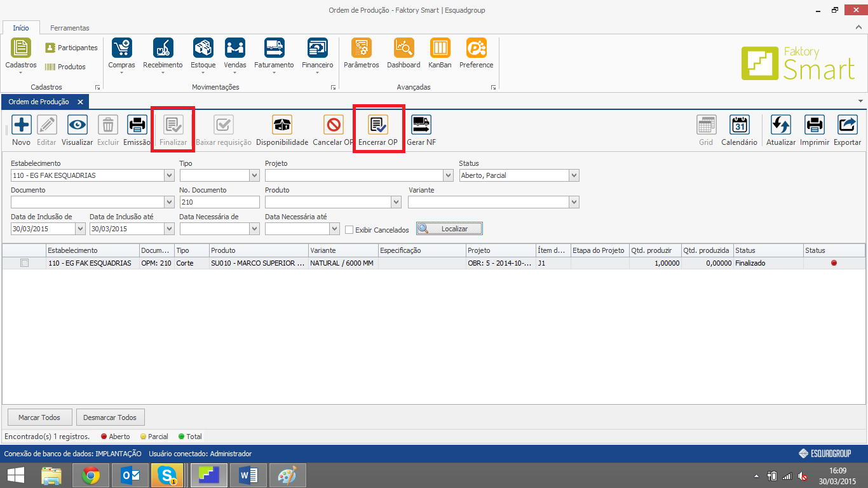Screen dimensions: 868x488
Task: Select the Ordem de Produção document tab
Action: tap(39, 102)
